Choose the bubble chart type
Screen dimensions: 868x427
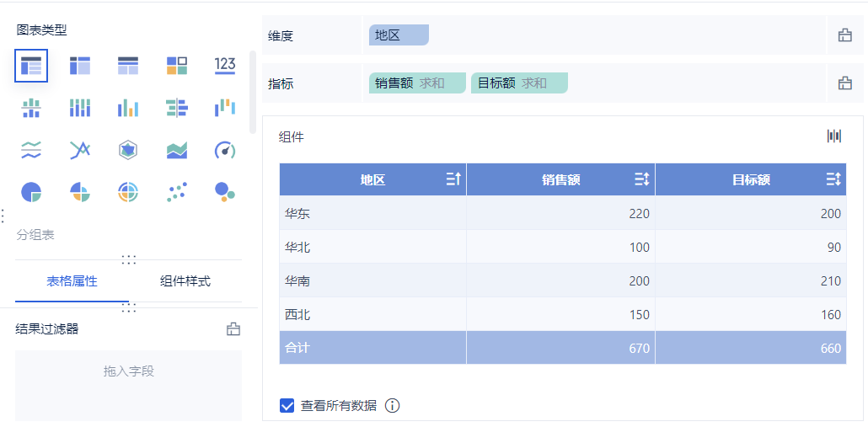tap(225, 193)
